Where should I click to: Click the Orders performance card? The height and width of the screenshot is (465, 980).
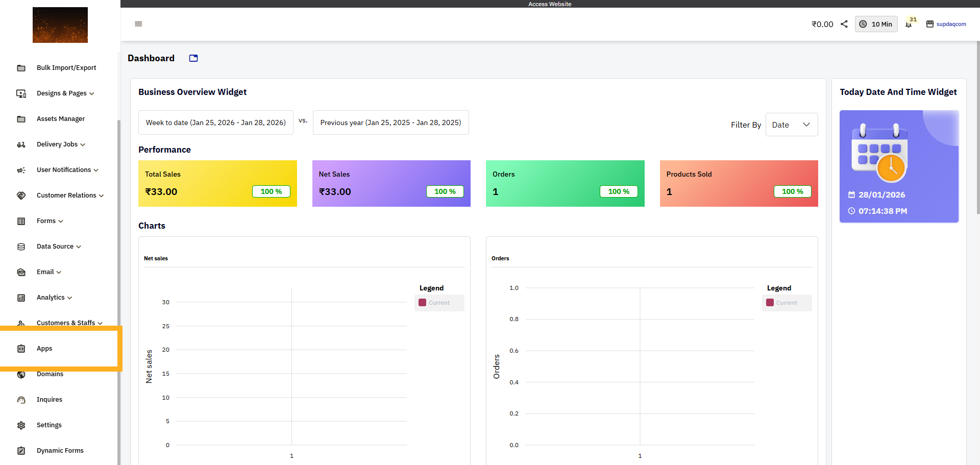tap(565, 183)
